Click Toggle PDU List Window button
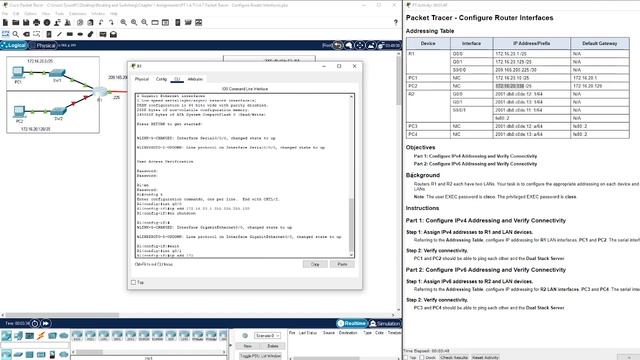The image size is (640, 360). pos(260,356)
